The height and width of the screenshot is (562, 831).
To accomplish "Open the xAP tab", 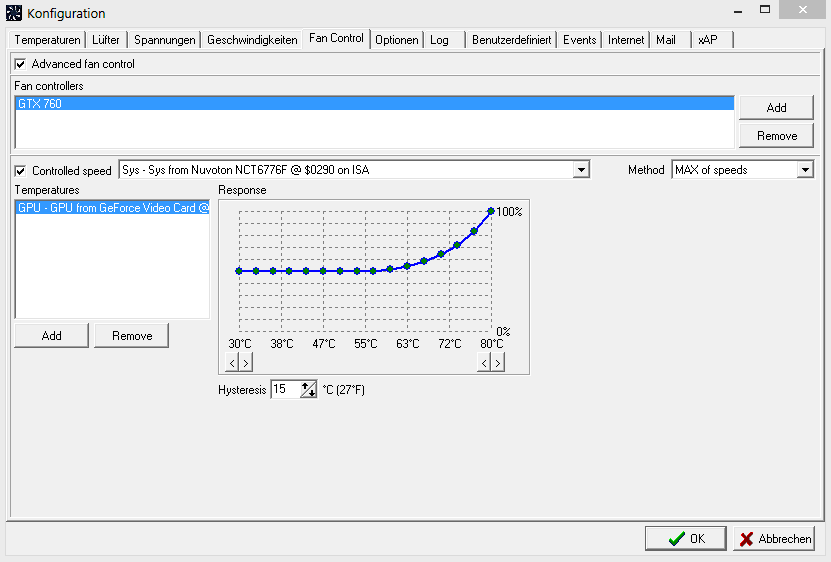I will click(x=713, y=40).
